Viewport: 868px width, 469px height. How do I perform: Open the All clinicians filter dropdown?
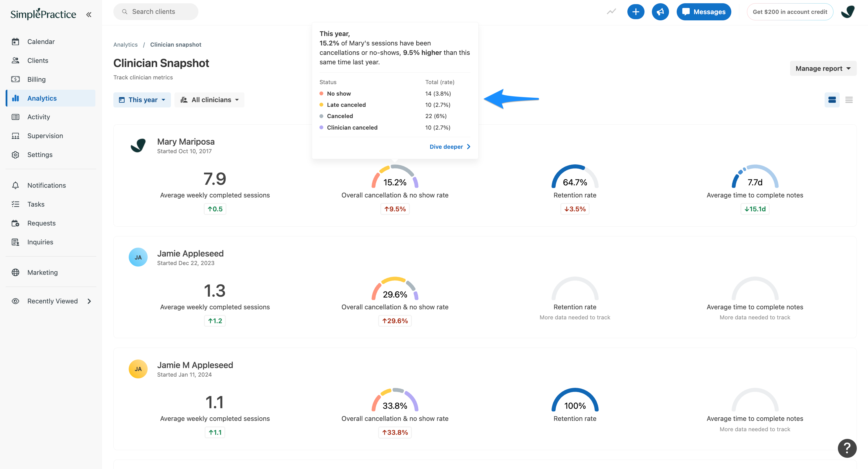pyautogui.click(x=209, y=100)
